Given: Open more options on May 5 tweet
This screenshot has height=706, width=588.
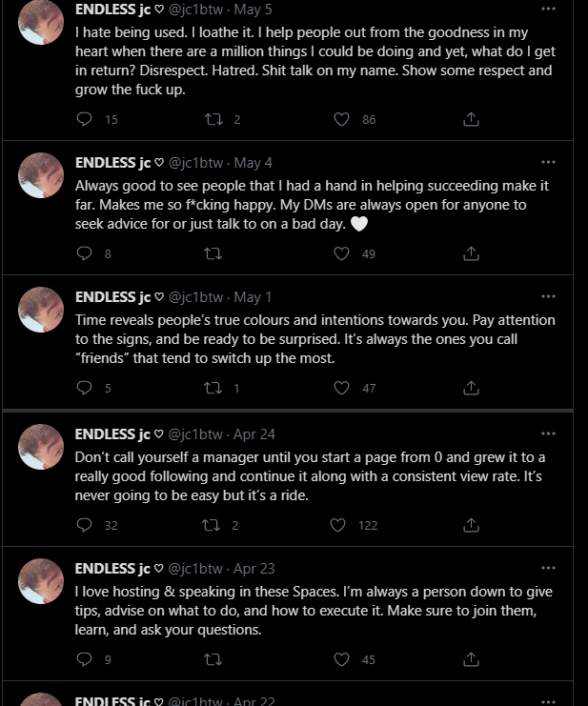Looking at the screenshot, I should [547, 9].
